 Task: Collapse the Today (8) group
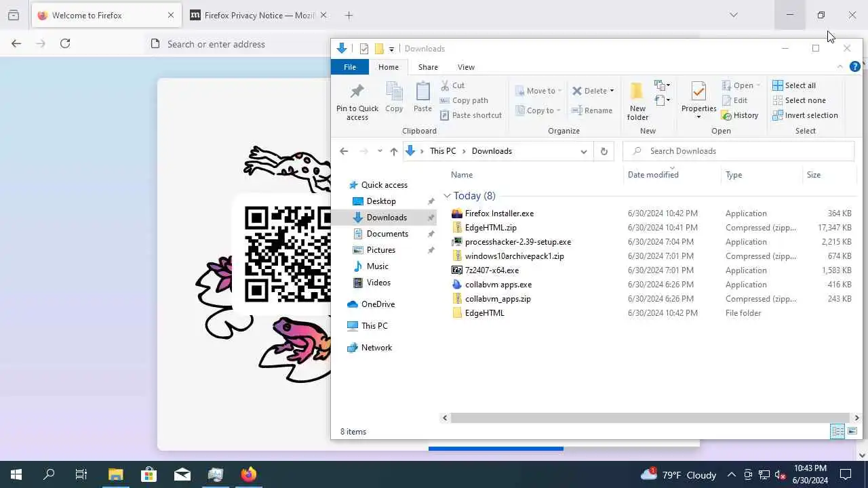click(447, 196)
